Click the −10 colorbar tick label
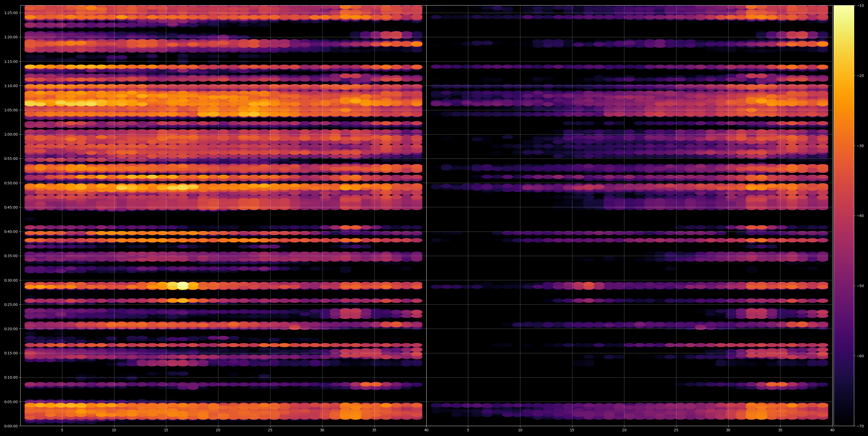 tap(860, 5)
